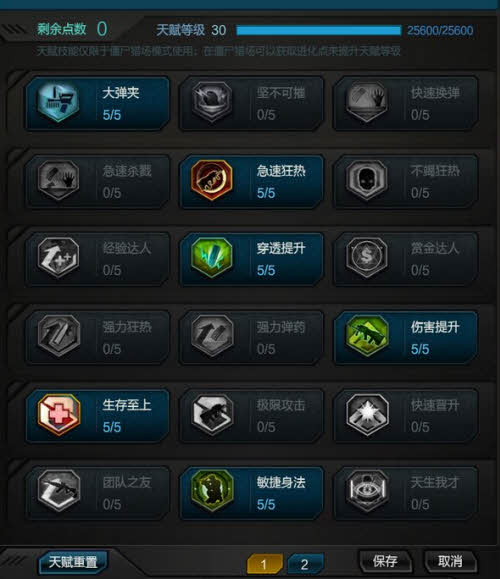Select the 赏金达人 dollar coin icon

[367, 258]
